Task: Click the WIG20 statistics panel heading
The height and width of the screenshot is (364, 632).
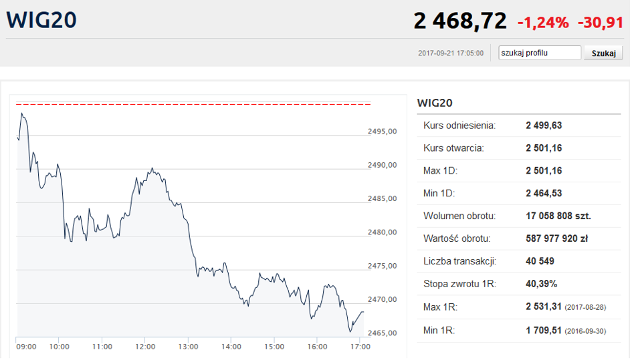Action: (x=435, y=103)
